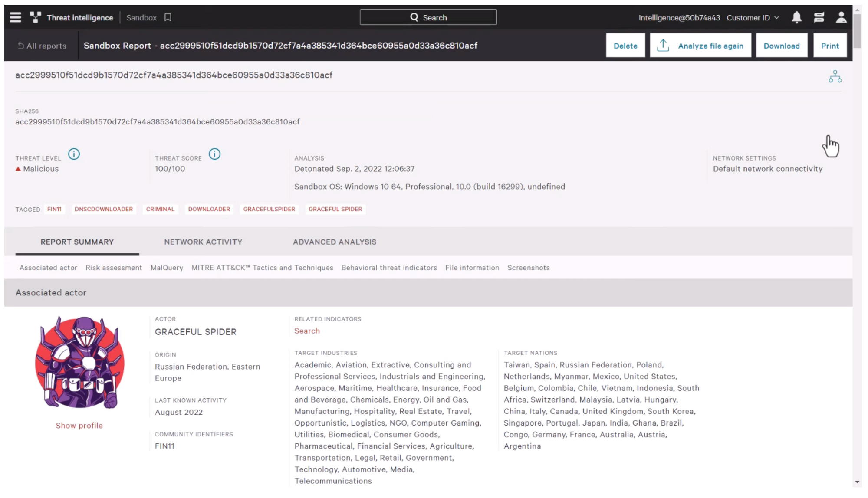
Task: Jump to the Risk assessment section
Action: [114, 268]
